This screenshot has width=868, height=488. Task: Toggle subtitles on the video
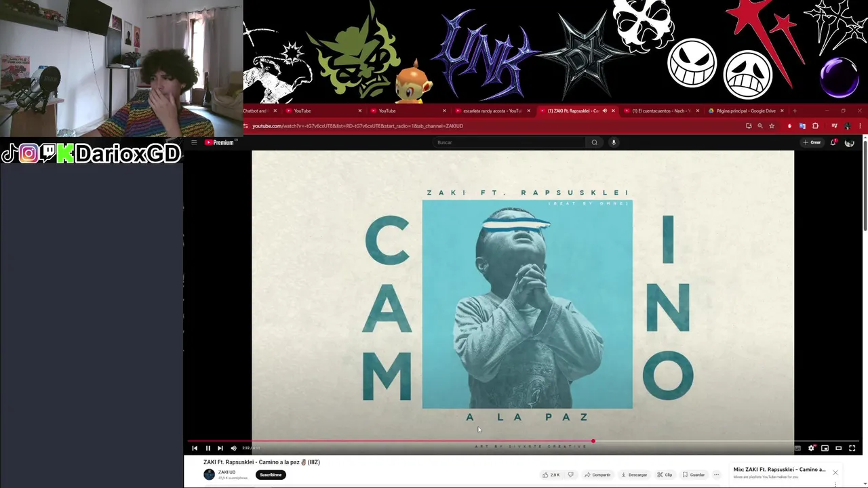797,448
